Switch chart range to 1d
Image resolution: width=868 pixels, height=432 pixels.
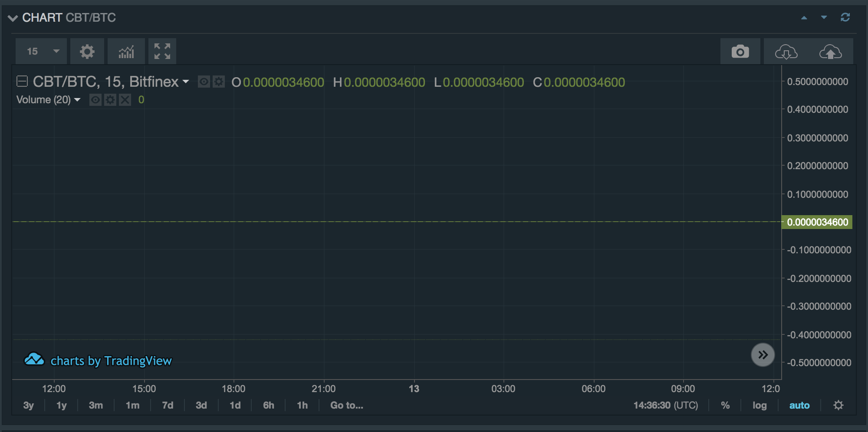pos(235,405)
